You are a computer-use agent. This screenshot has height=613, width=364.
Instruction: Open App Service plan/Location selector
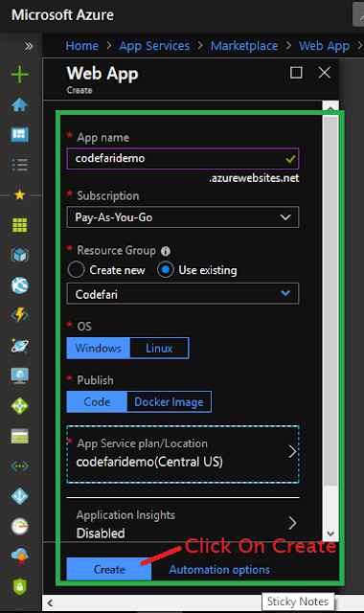pyautogui.click(x=183, y=454)
